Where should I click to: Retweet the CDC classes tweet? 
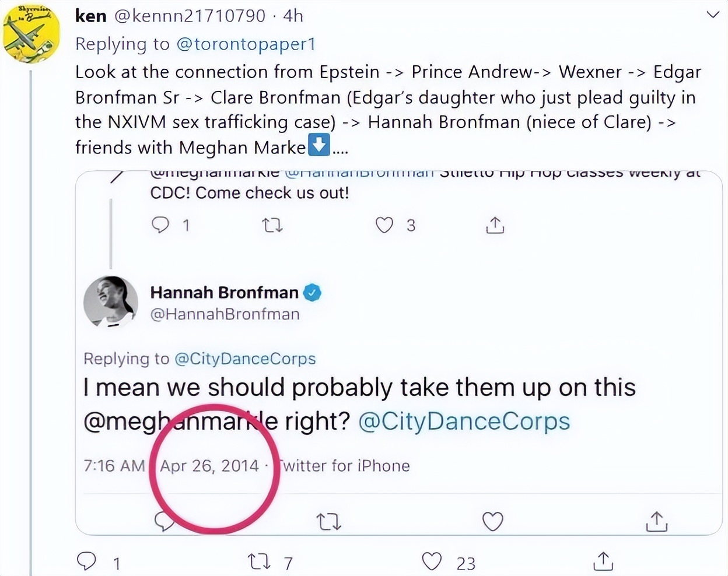click(x=272, y=225)
